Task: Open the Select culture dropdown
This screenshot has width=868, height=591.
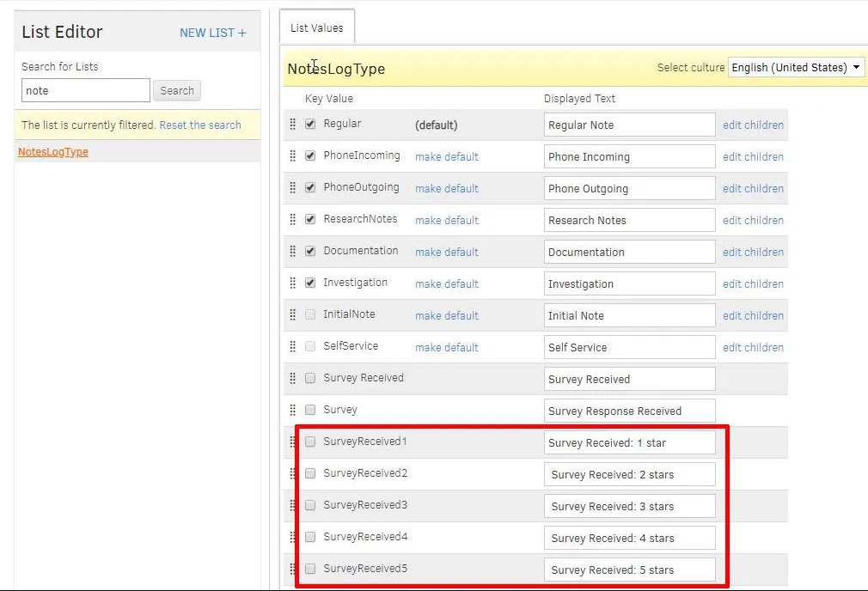Action: tap(796, 67)
